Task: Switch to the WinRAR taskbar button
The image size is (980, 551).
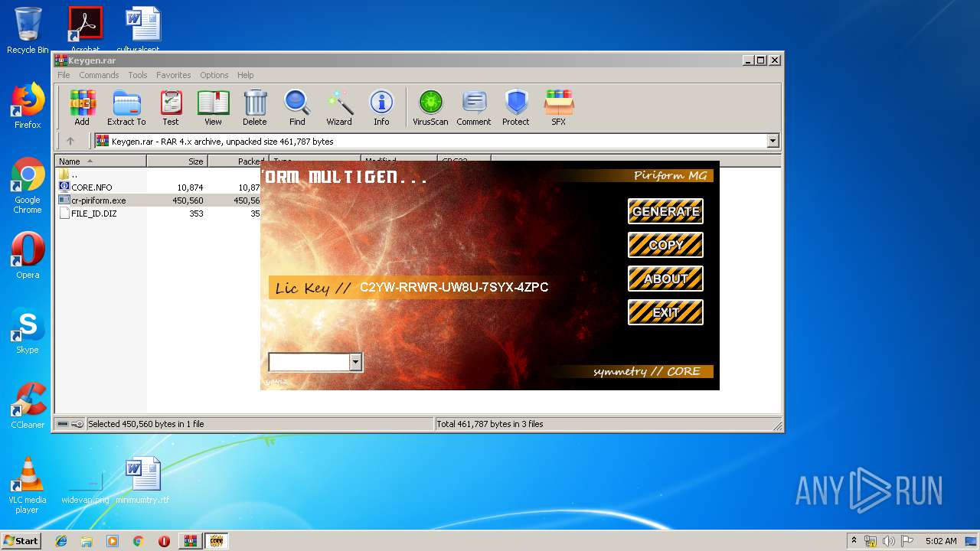Action: 190,541
